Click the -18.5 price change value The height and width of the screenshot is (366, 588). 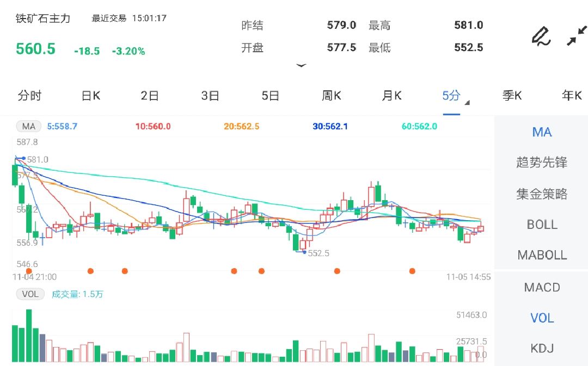coord(87,51)
